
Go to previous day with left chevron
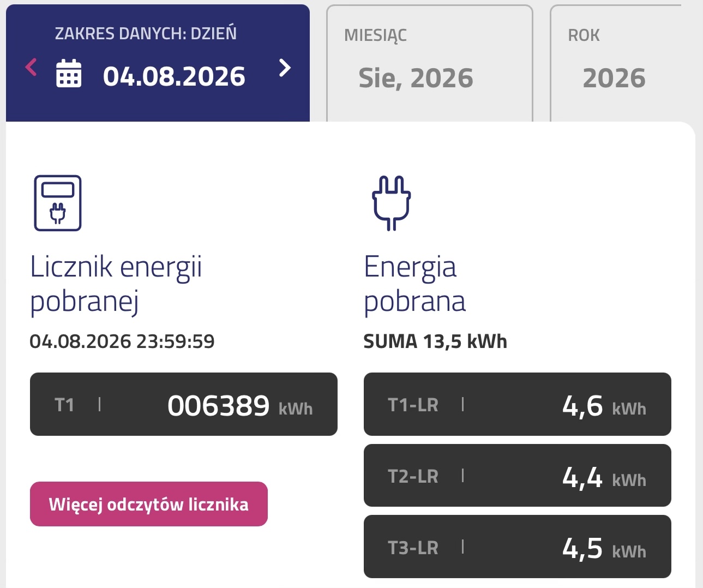(31, 68)
